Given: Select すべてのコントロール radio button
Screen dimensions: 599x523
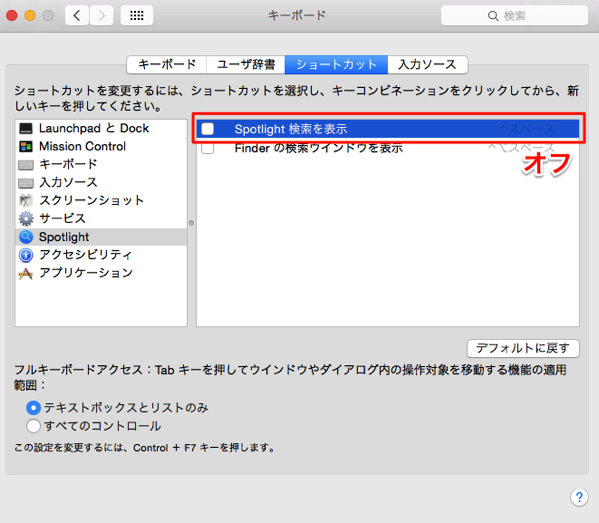Looking at the screenshot, I should click(33, 426).
